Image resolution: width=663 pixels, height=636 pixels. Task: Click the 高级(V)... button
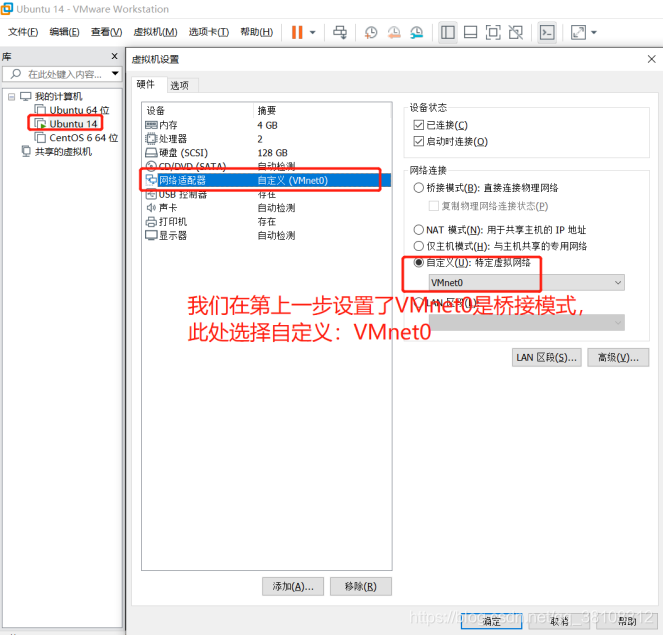coord(618,358)
